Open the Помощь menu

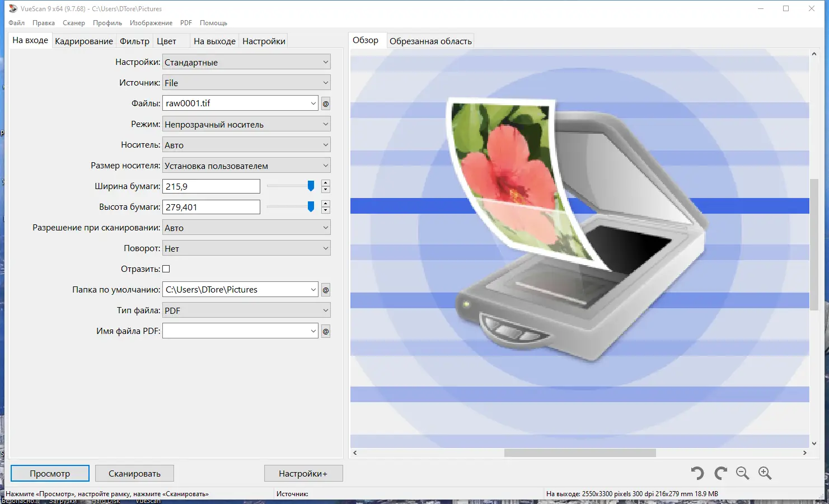click(213, 23)
